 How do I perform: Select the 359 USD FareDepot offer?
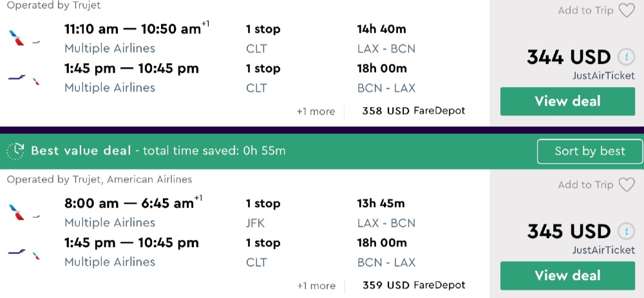(413, 285)
